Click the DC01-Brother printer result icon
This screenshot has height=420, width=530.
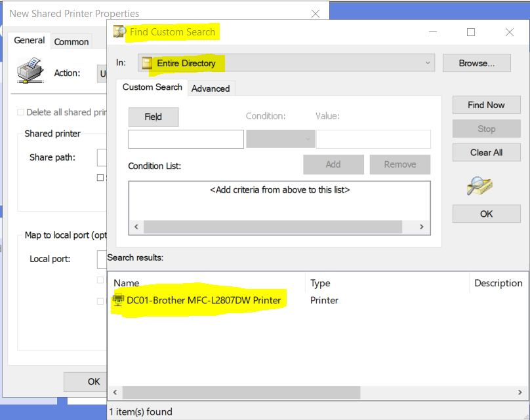118,300
